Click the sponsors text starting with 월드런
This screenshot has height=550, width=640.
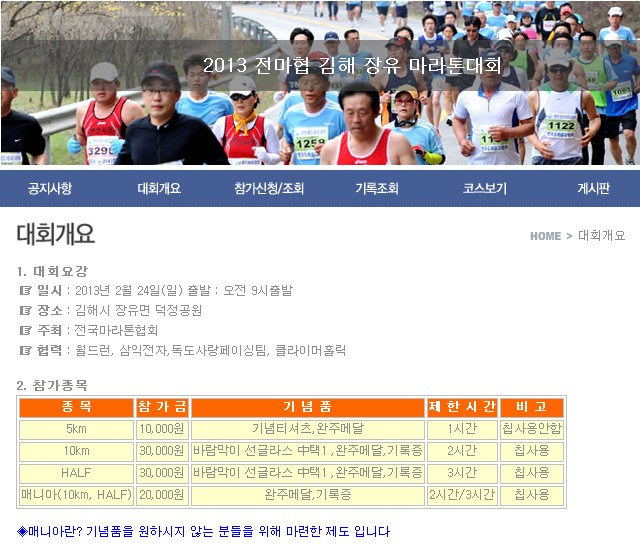[x=211, y=350]
